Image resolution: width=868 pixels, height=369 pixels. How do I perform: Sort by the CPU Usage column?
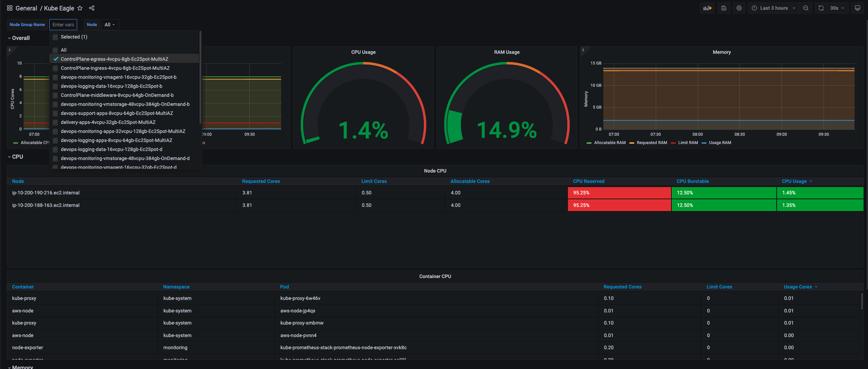(797, 181)
